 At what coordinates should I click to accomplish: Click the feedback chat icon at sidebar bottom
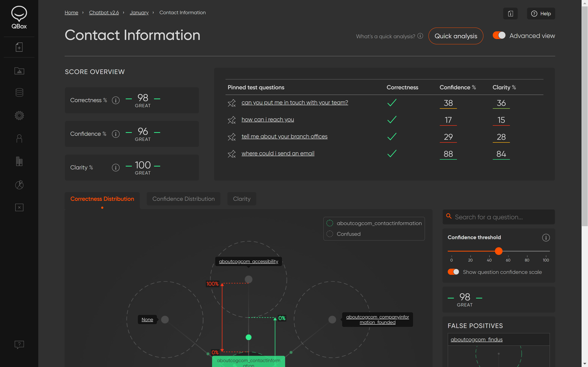tap(19, 344)
